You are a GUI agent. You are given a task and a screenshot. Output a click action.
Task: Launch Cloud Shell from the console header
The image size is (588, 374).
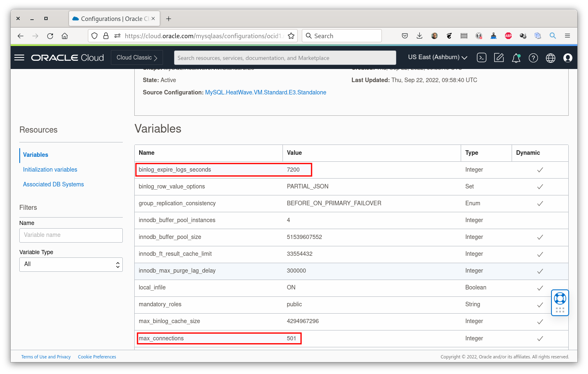pyautogui.click(x=482, y=57)
